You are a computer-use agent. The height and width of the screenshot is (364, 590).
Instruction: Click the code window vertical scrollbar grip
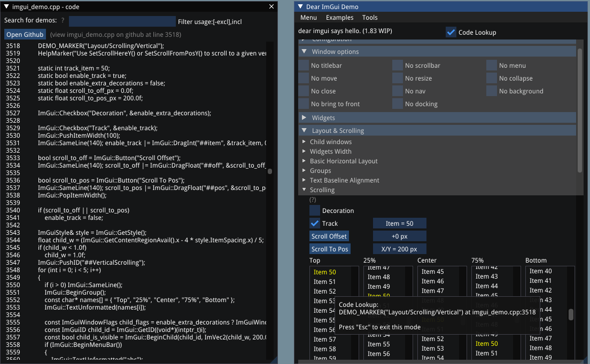click(x=270, y=171)
